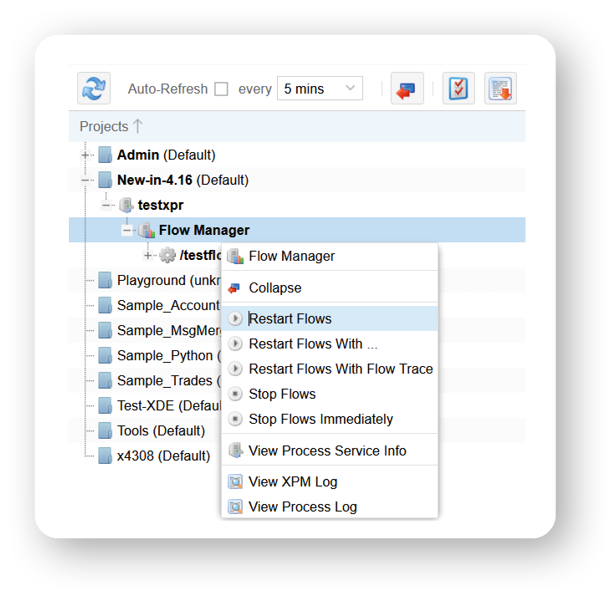Image resolution: width=615 pixels, height=598 pixels.
Task: Open the 5 mins interval dropdown
Action: (x=320, y=89)
